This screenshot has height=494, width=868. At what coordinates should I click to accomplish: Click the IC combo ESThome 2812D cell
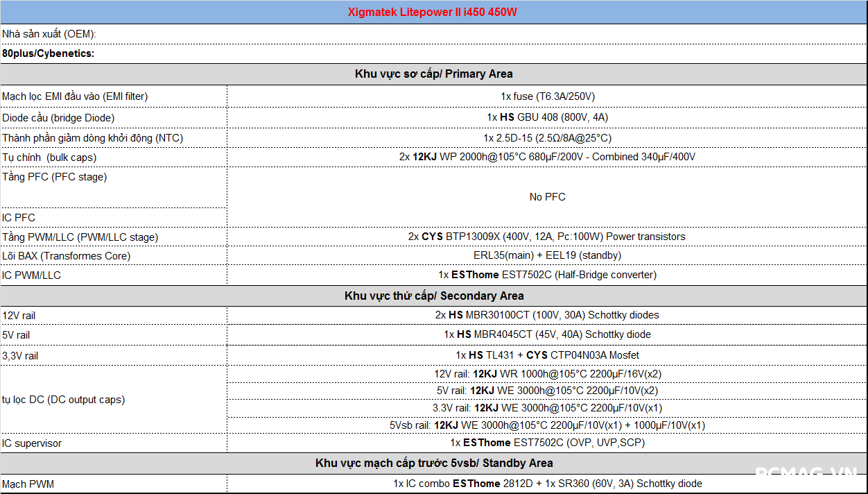pyautogui.click(x=547, y=484)
